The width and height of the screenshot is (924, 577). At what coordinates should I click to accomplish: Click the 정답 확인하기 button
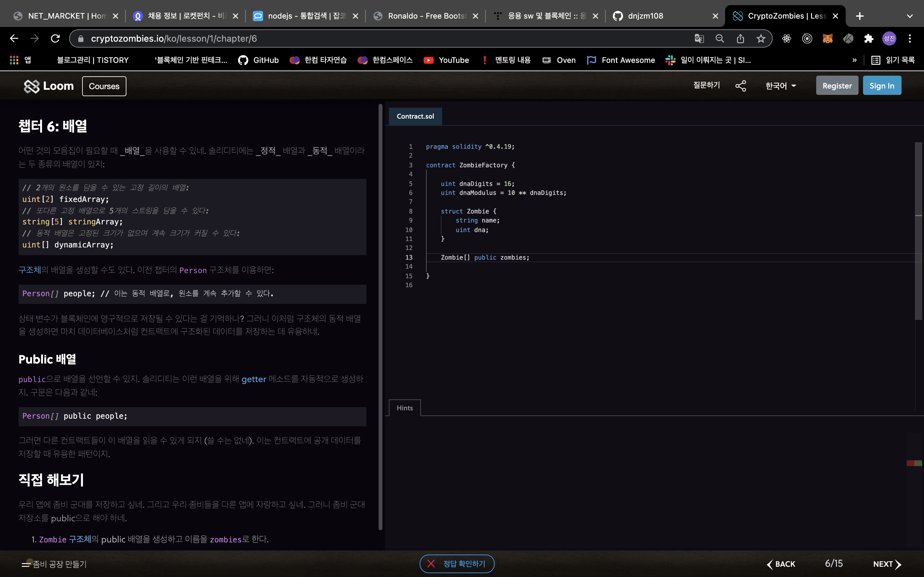click(x=457, y=564)
